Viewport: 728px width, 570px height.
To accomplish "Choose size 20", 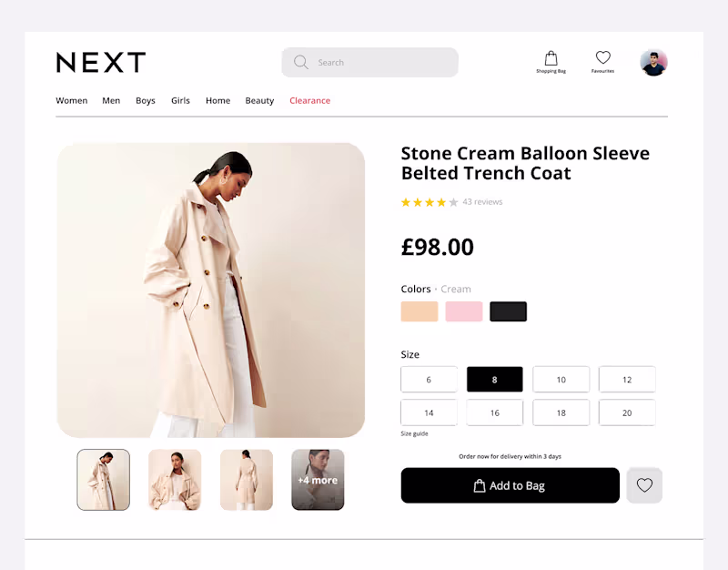I will click(x=627, y=412).
